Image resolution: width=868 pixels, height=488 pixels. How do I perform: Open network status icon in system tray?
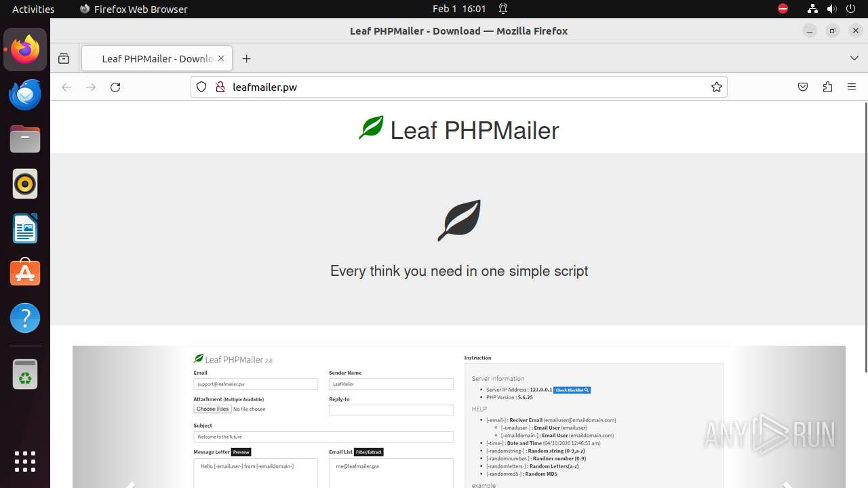click(812, 9)
